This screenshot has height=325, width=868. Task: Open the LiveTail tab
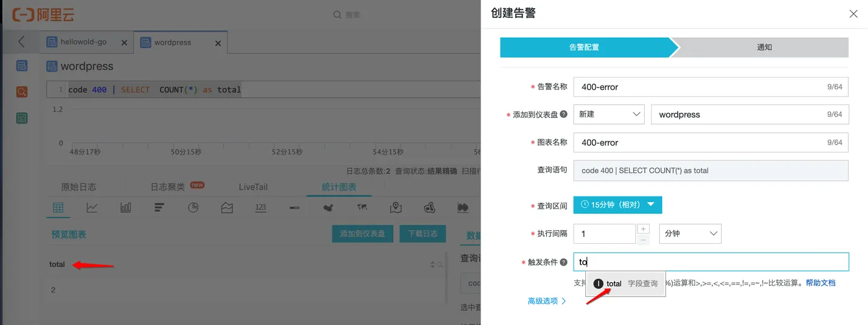(253, 187)
